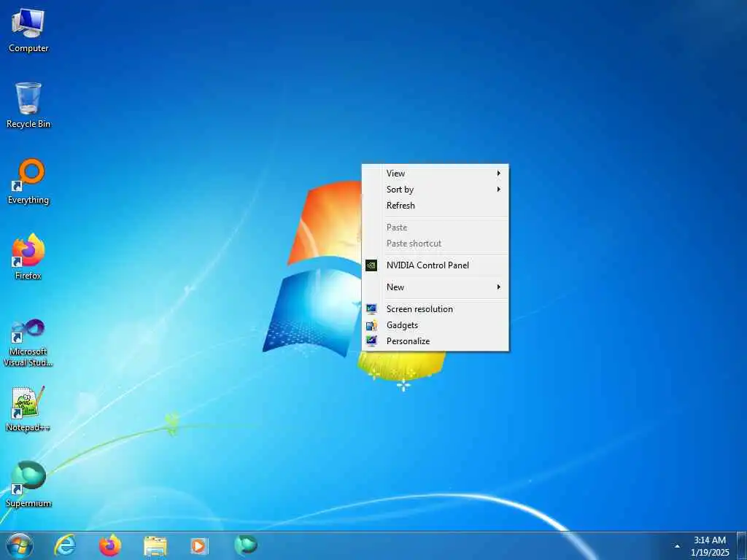Choose Paste in the context menu
Viewport: 747px width, 560px height.
click(435, 227)
